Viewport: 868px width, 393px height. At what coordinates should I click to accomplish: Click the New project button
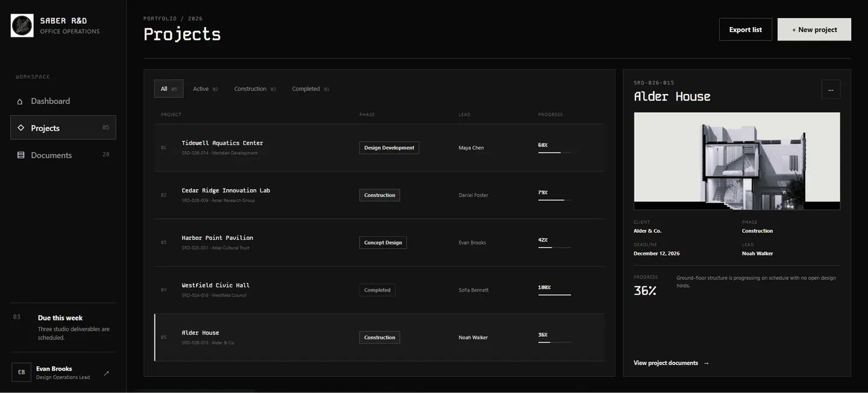click(x=814, y=30)
